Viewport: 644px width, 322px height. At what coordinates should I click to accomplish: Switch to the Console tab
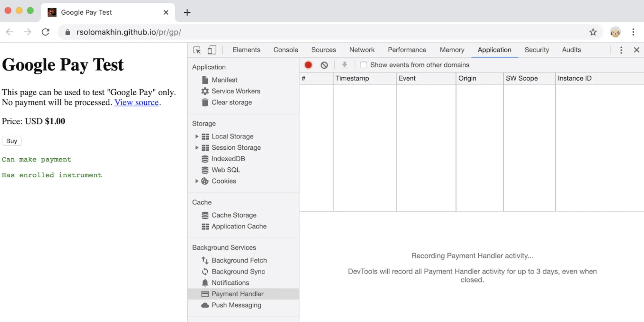[x=285, y=50]
